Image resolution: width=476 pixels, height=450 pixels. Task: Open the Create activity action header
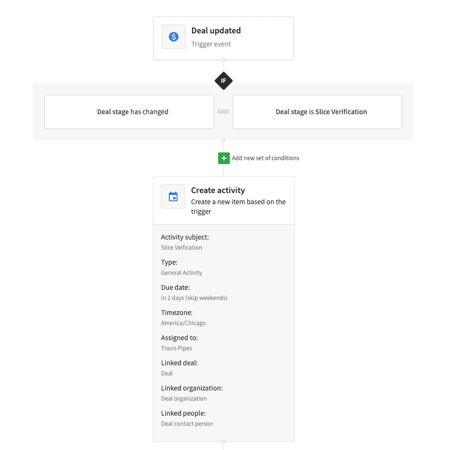224,200
